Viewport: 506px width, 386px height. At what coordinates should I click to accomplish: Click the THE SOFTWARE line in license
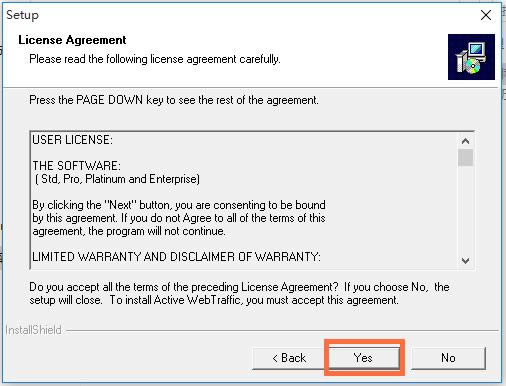pos(77,166)
